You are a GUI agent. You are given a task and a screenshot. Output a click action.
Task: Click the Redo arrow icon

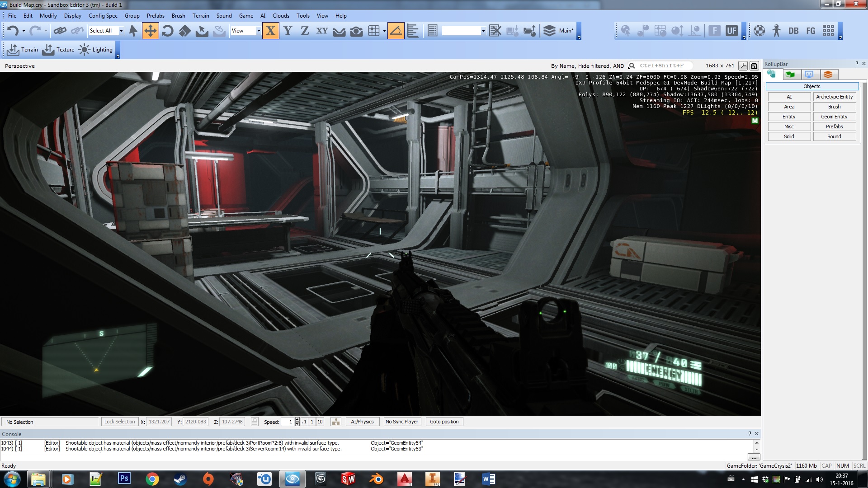tap(35, 31)
